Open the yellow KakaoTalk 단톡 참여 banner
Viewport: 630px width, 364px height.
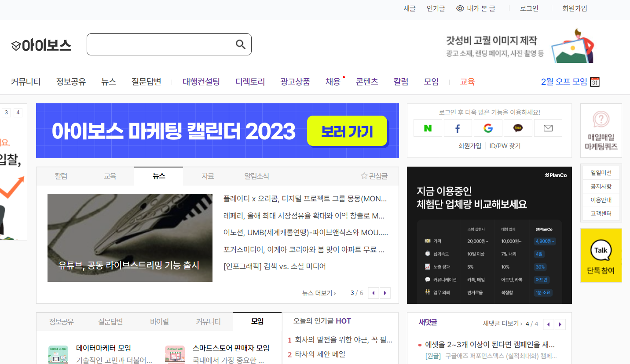(601, 255)
